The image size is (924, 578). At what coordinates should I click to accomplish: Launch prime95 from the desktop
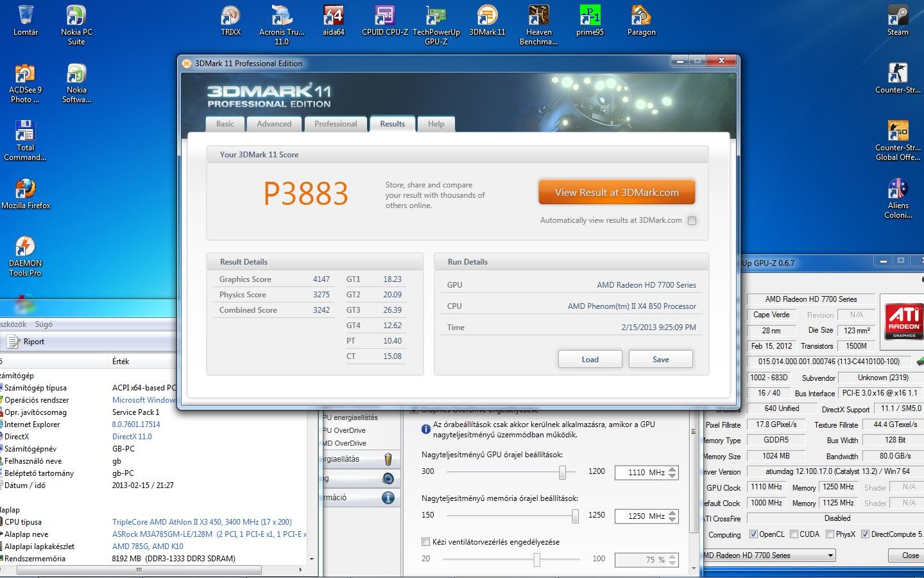click(590, 20)
